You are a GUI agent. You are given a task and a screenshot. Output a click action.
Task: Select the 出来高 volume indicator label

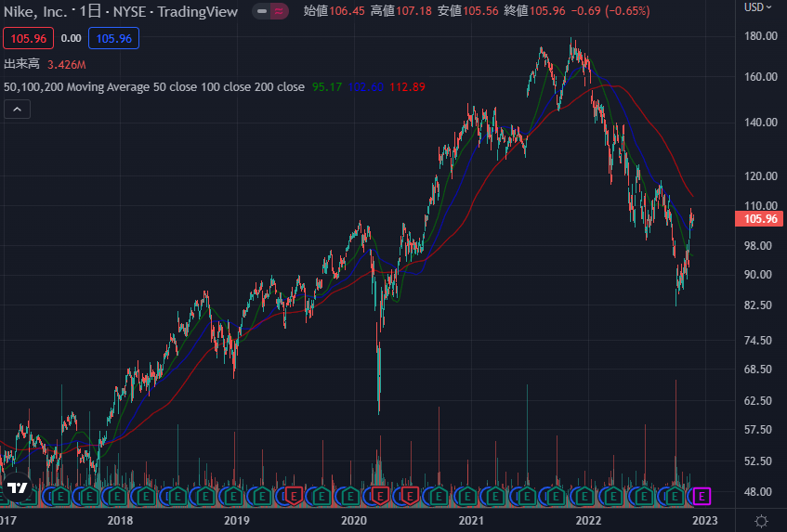21,64
